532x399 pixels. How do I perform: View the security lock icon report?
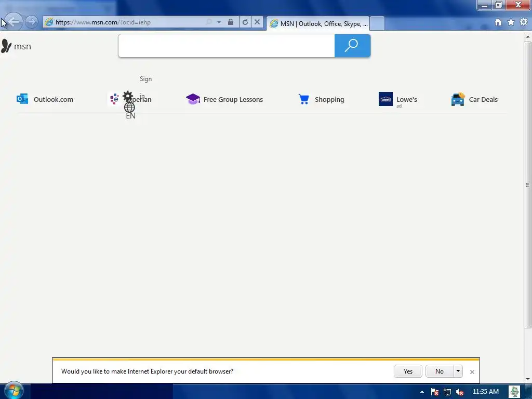tap(231, 22)
